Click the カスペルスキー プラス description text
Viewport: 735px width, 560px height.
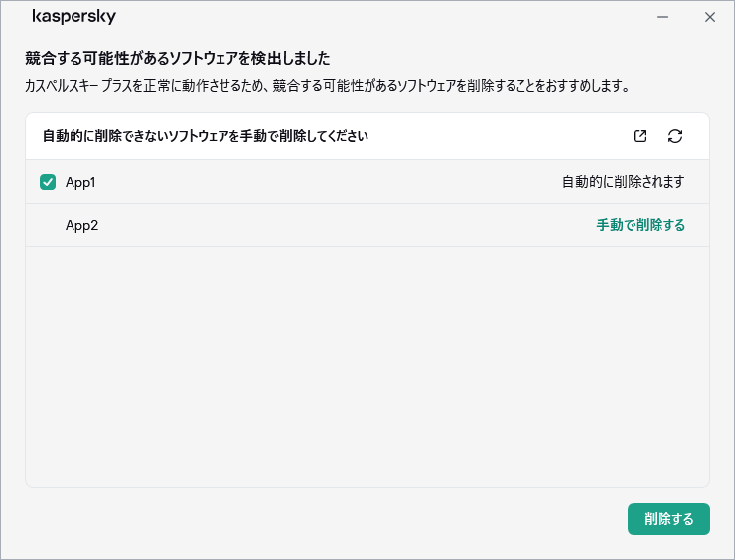coord(328,86)
